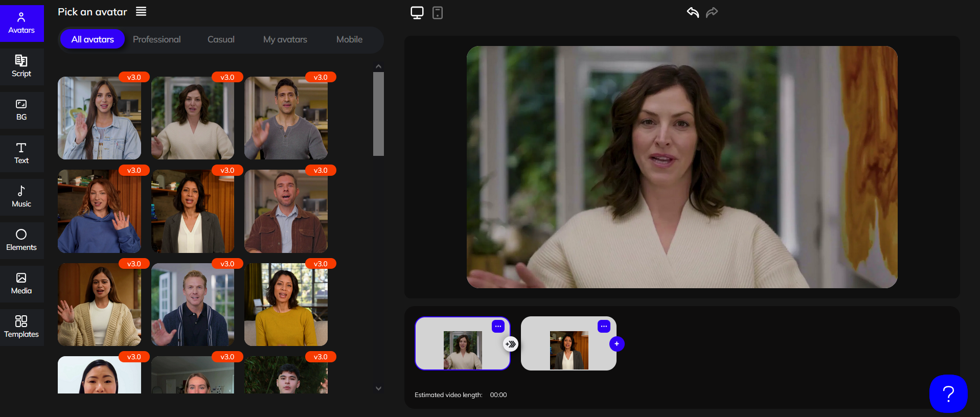Open the Text sidebar panel
Viewport: 980px width, 417px height.
(x=21, y=153)
